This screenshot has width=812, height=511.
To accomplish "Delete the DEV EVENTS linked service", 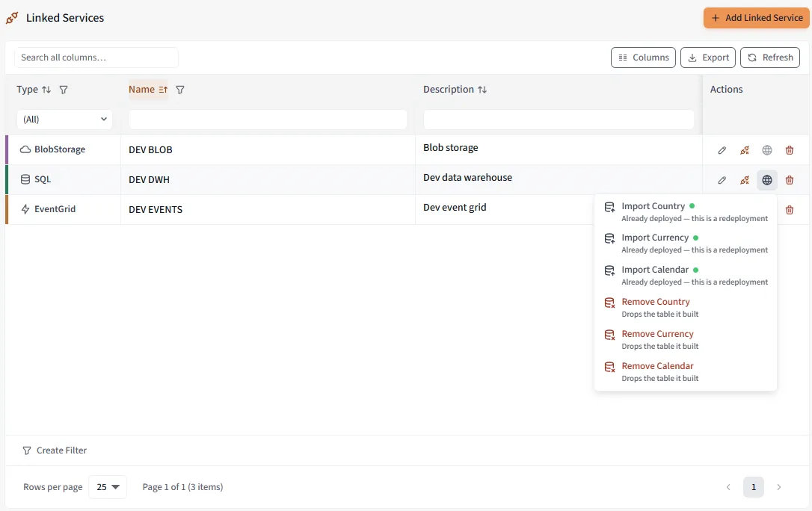I will [790, 210].
